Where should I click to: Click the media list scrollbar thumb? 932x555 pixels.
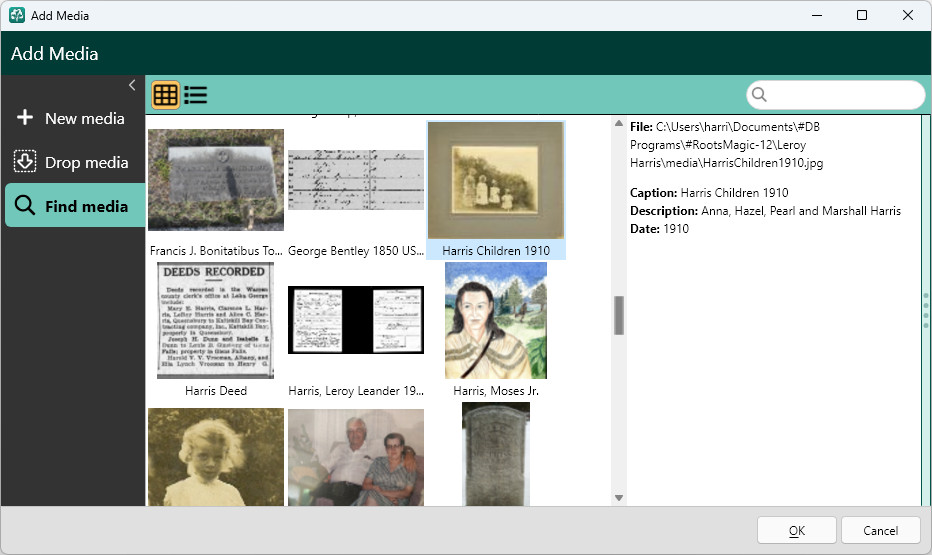(619, 316)
